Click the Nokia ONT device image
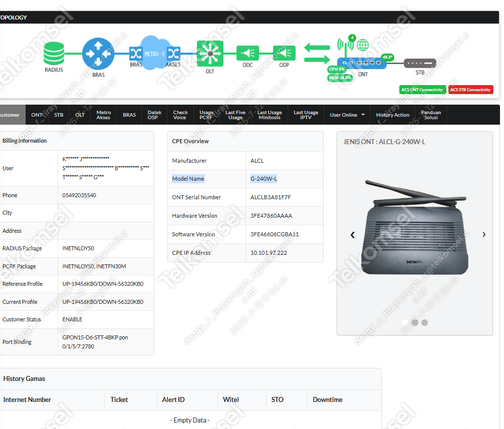This screenshot has height=429, width=504. coord(415,228)
